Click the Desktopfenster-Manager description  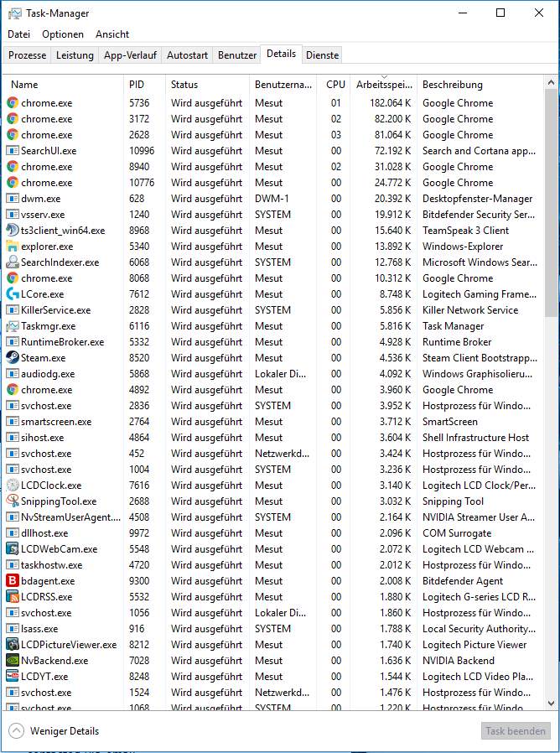tap(477, 199)
